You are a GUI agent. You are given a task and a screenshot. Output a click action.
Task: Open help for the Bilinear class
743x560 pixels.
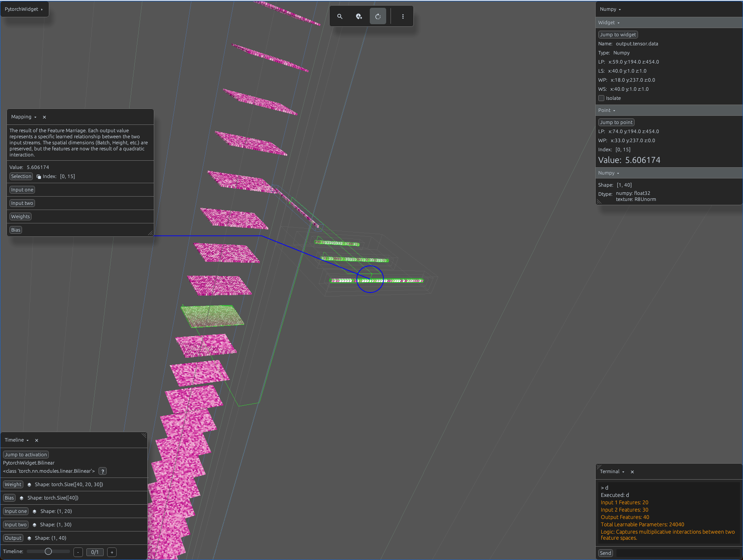[x=102, y=471]
